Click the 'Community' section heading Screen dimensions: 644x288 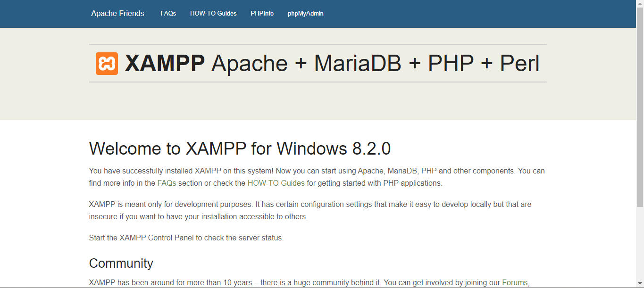click(x=121, y=263)
